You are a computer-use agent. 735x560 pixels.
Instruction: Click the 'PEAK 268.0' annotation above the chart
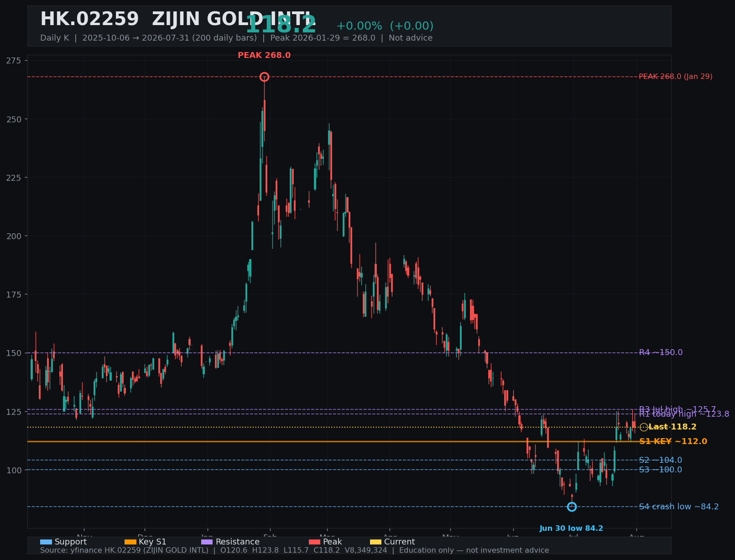point(264,56)
